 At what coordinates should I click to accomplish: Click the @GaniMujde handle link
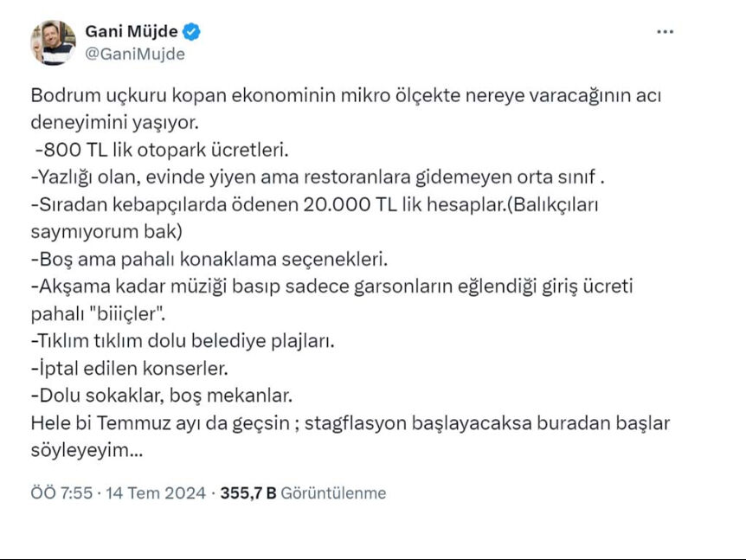pyautogui.click(x=137, y=52)
